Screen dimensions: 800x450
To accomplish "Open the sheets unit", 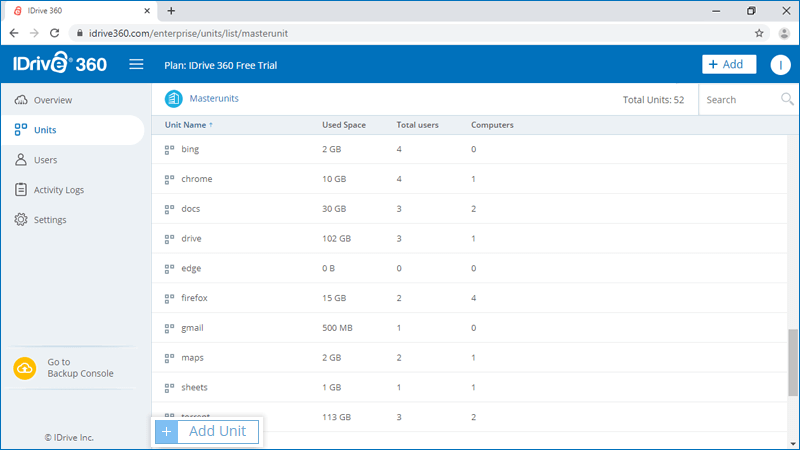I will 194,387.
